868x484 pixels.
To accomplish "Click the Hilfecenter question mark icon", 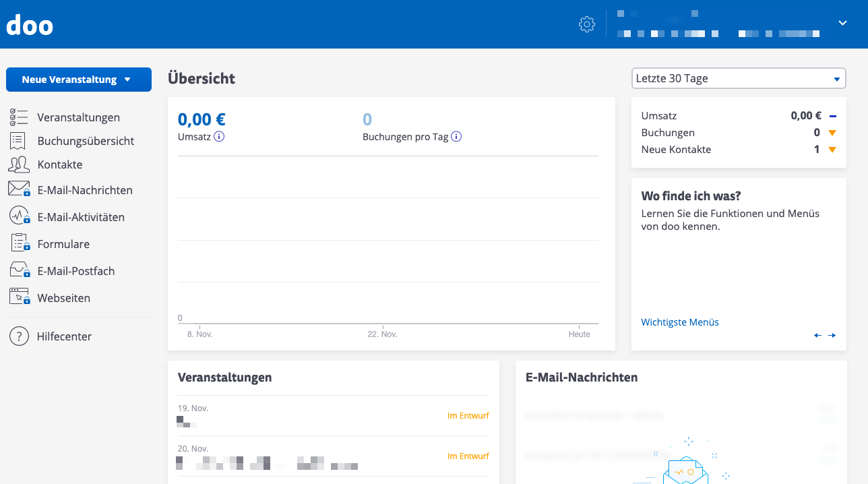I will tap(19, 336).
